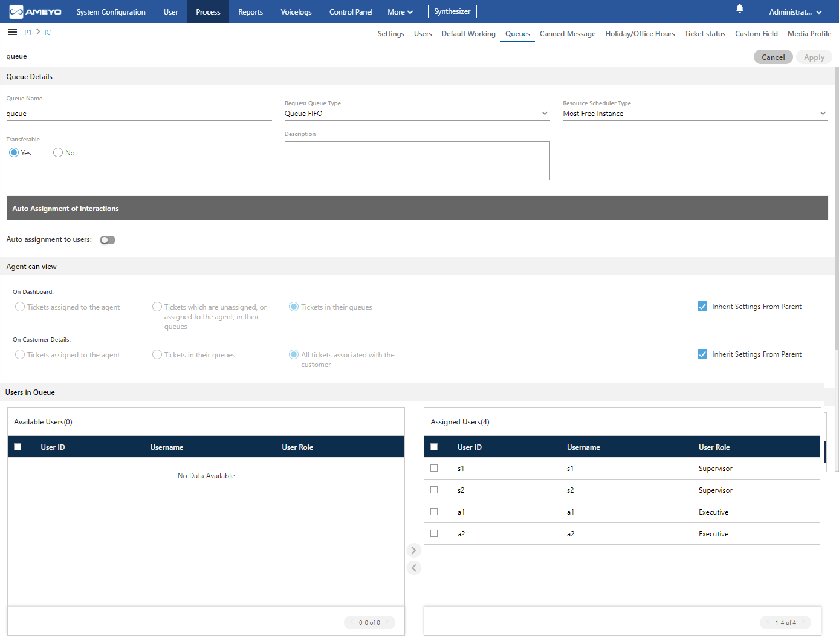Sort Assigned Users by Username
Image resolution: width=839 pixels, height=644 pixels.
(x=583, y=447)
